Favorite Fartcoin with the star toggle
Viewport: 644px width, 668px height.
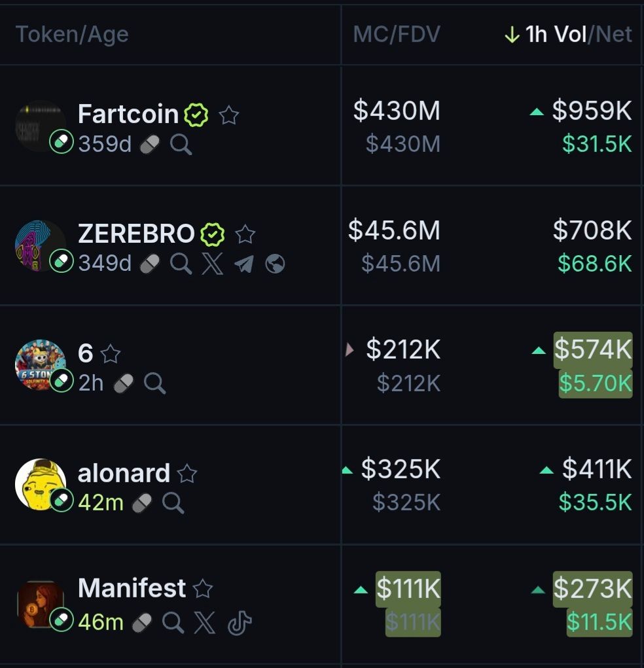[x=228, y=116]
